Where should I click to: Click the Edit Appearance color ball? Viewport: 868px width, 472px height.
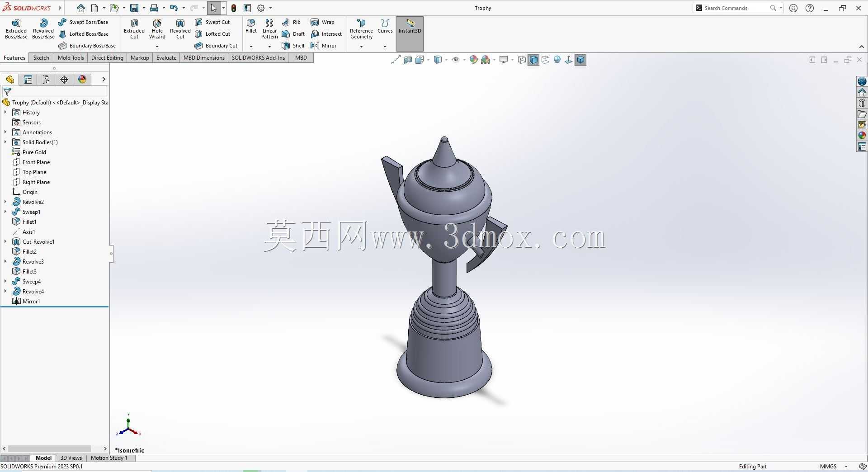click(473, 60)
